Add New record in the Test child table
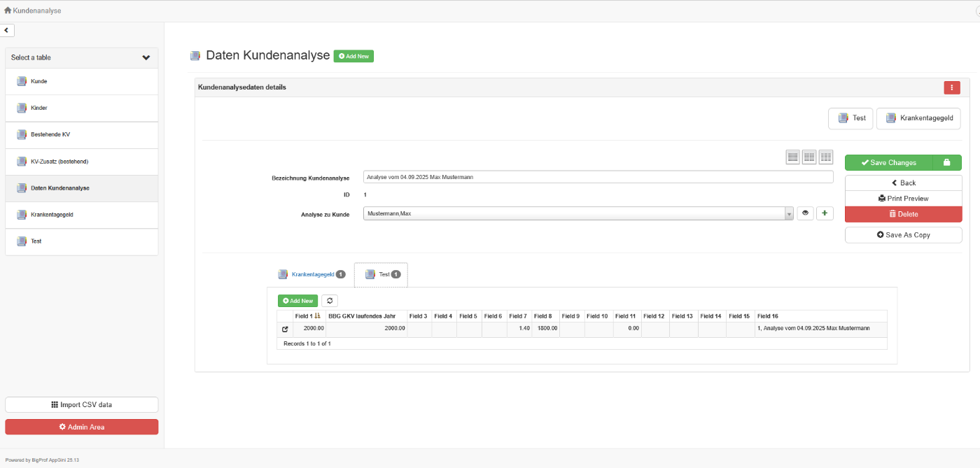Image resolution: width=980 pixels, height=468 pixels. 297,301
